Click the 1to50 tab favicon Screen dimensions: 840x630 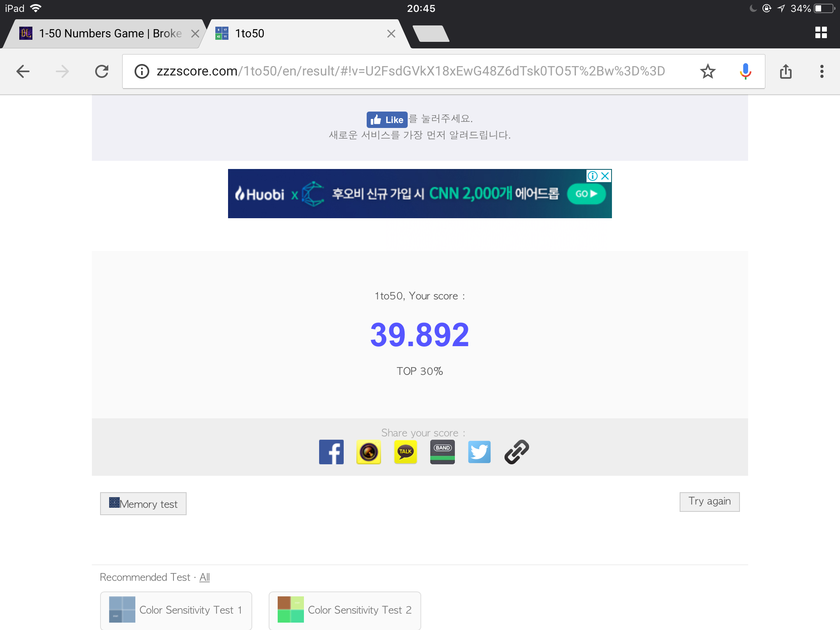point(222,33)
